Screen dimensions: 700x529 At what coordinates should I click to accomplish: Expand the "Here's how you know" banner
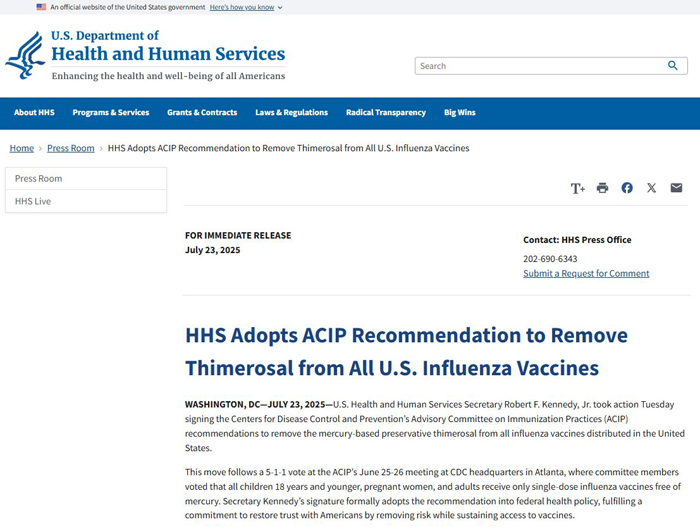click(246, 7)
